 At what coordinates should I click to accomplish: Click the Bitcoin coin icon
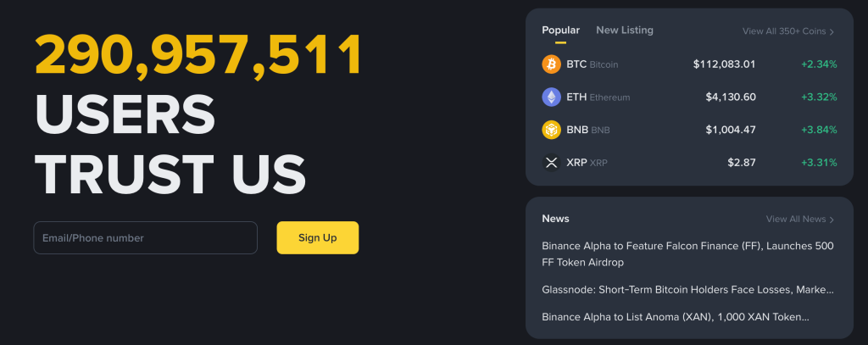(x=551, y=64)
